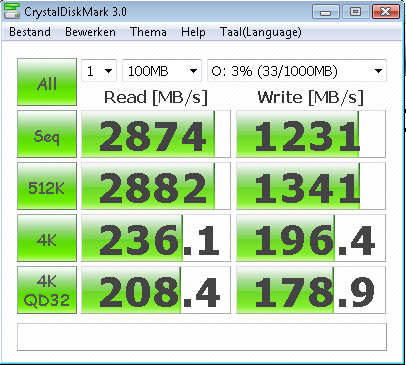Click the CrystalDiskMark title bar icon
This screenshot has height=365, width=406.
coord(12,11)
